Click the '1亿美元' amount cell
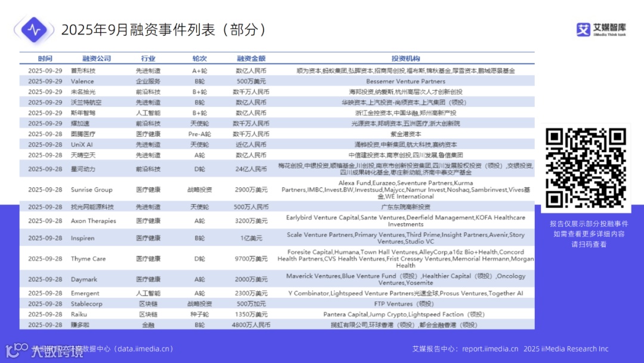This screenshot has width=644, height=363. coord(251,238)
